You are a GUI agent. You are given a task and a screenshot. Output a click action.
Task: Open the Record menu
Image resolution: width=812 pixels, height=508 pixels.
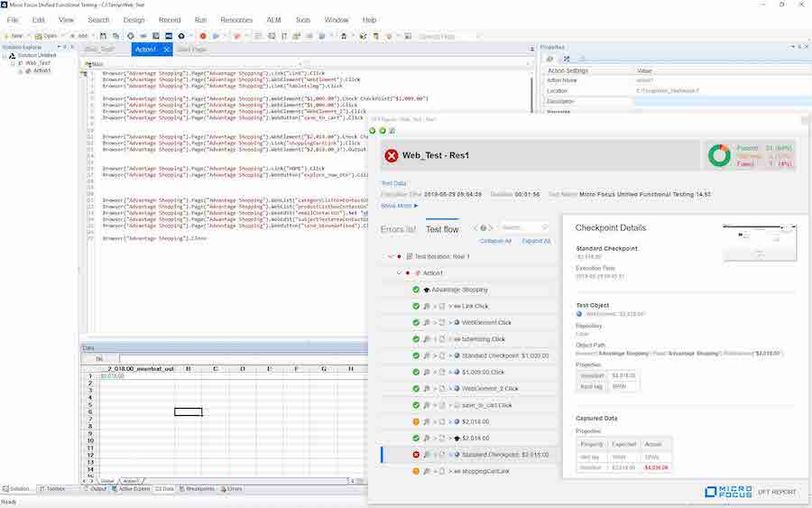[x=169, y=19]
